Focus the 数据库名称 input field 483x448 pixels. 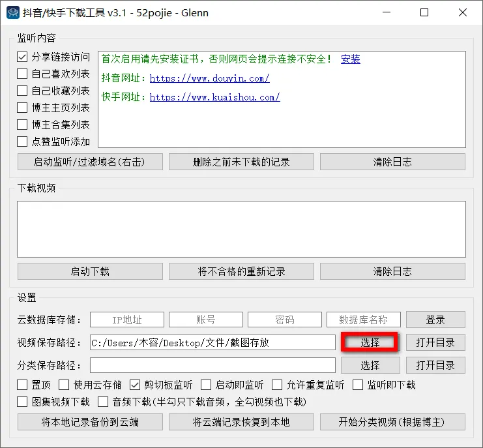click(x=364, y=320)
